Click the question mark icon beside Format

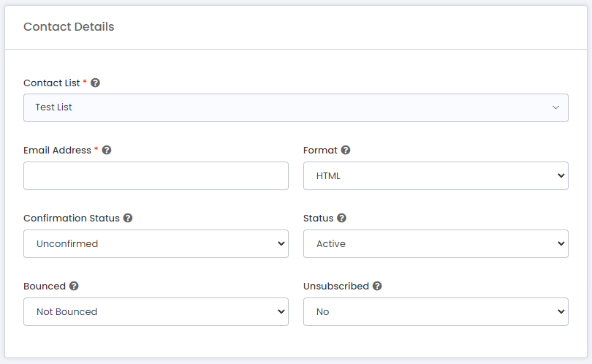[x=346, y=150]
